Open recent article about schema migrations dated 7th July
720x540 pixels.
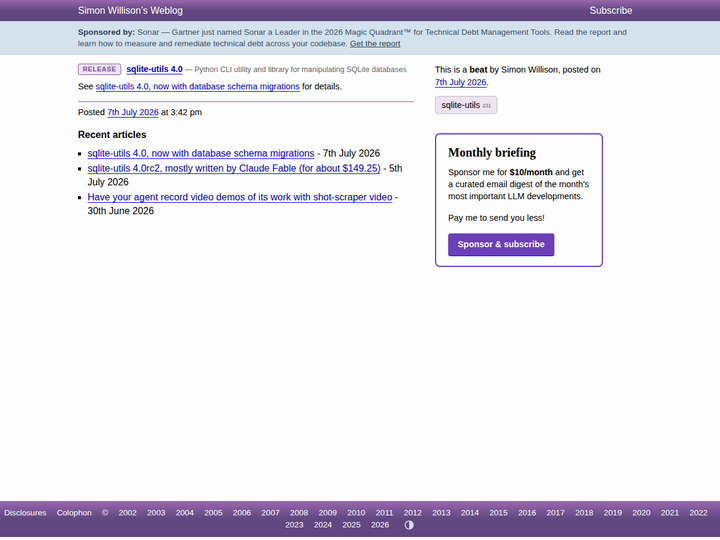pyautogui.click(x=201, y=153)
